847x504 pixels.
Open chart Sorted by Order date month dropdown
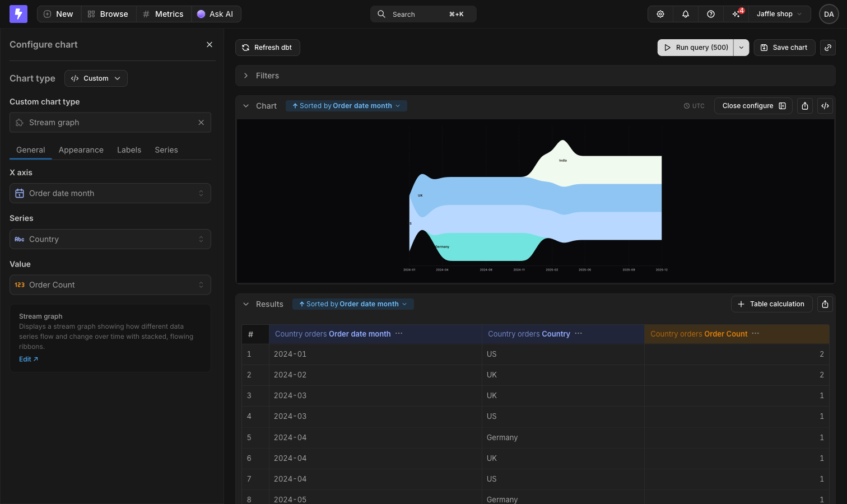tap(346, 106)
